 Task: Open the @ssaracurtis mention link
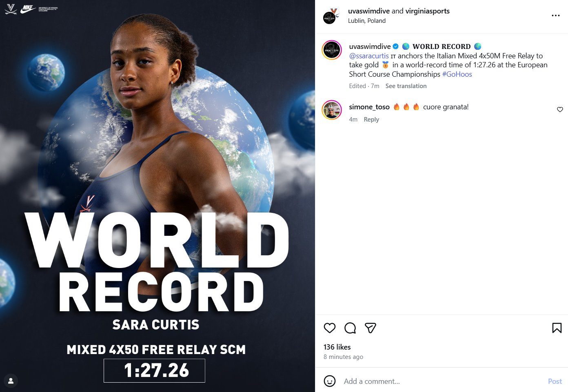pos(369,56)
